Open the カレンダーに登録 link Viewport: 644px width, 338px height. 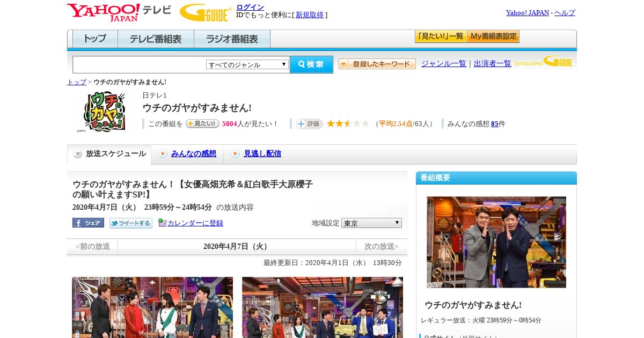pyautogui.click(x=195, y=223)
